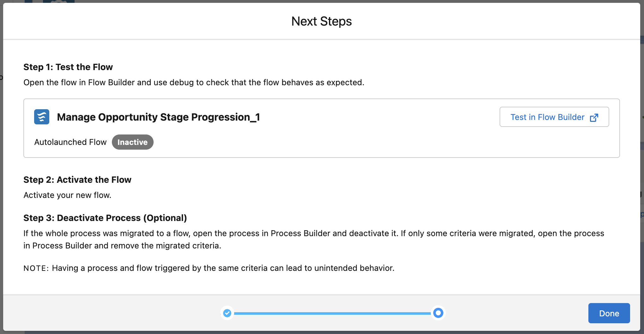Image resolution: width=644 pixels, height=334 pixels.
Task: Select the Step 2: Activate the Flow heading
Action: pyautogui.click(x=77, y=180)
